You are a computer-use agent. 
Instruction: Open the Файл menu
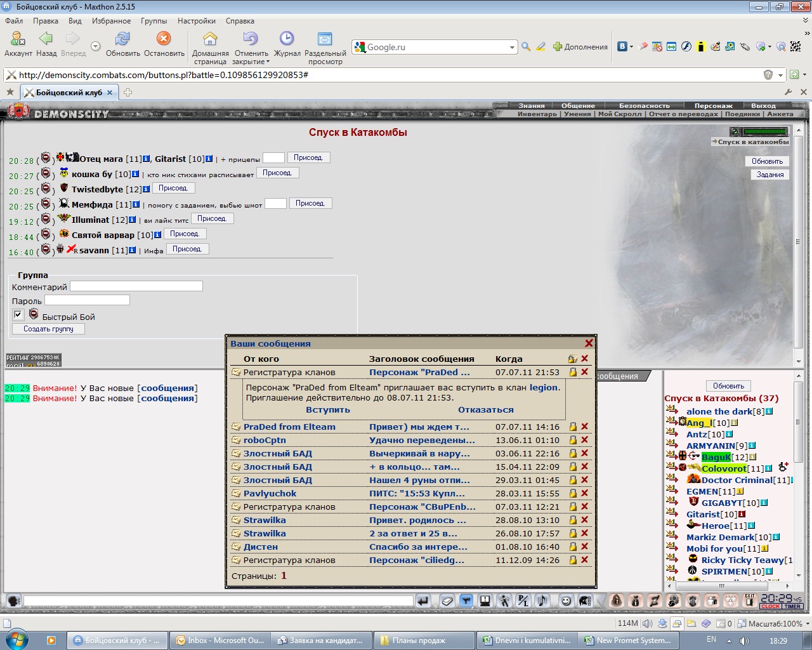pos(14,21)
